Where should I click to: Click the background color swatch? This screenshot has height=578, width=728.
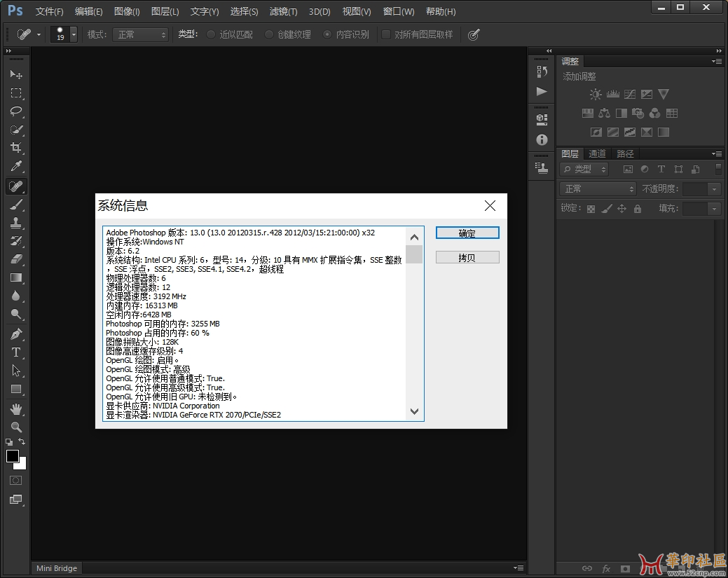pos(22,465)
